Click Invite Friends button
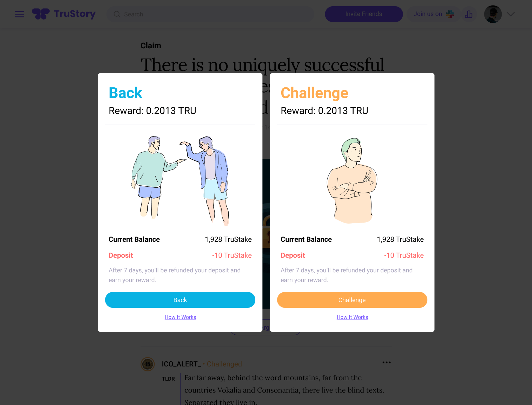This screenshot has height=405, width=532. 364,14
